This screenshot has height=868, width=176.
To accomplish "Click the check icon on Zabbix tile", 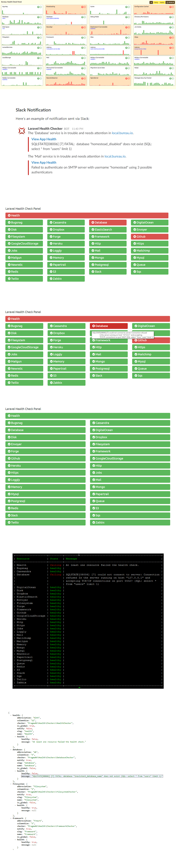I will (51, 279).
